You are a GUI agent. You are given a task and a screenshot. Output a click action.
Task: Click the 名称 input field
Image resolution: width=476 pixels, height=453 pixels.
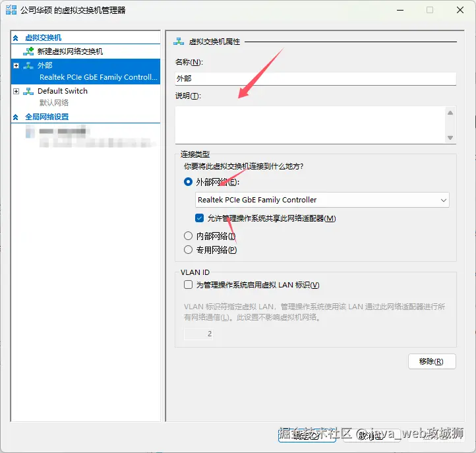[315, 78]
